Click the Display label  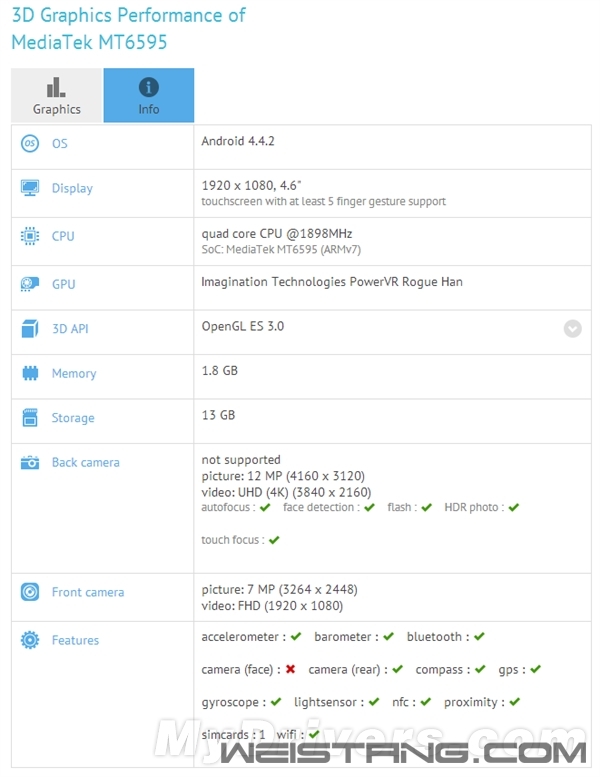point(72,188)
